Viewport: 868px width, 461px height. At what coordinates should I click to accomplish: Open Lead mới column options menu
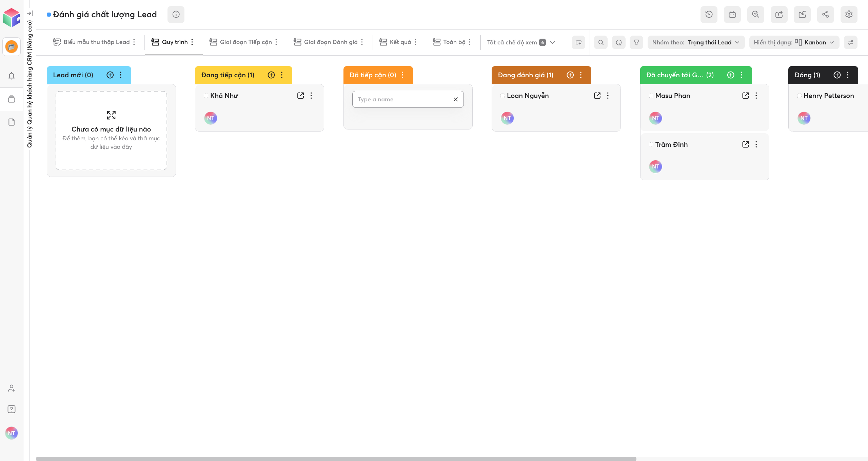(121, 75)
